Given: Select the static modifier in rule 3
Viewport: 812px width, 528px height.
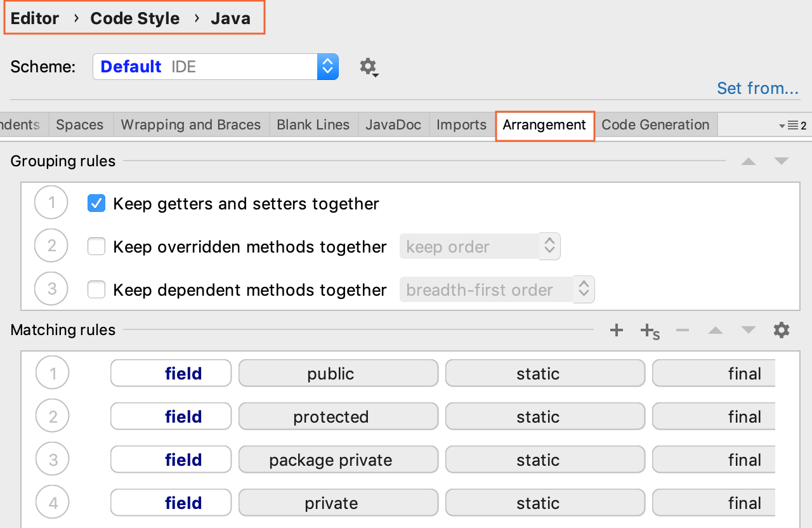Looking at the screenshot, I should click(x=546, y=459).
